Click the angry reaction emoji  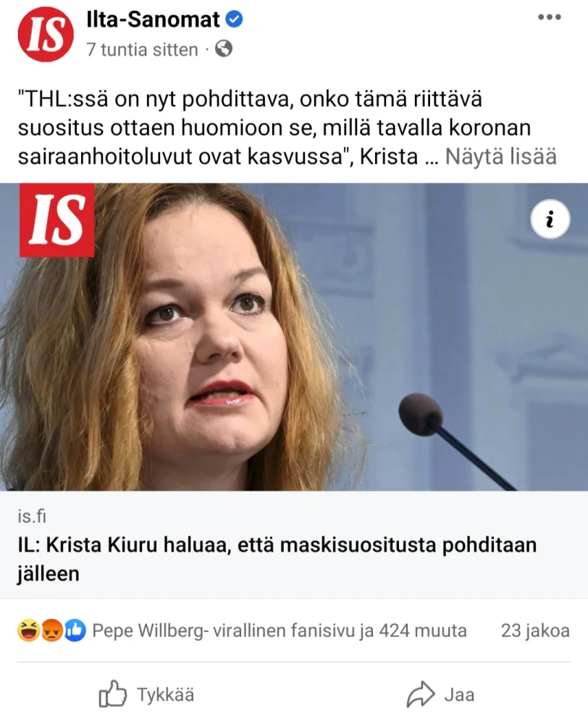pos(51,631)
